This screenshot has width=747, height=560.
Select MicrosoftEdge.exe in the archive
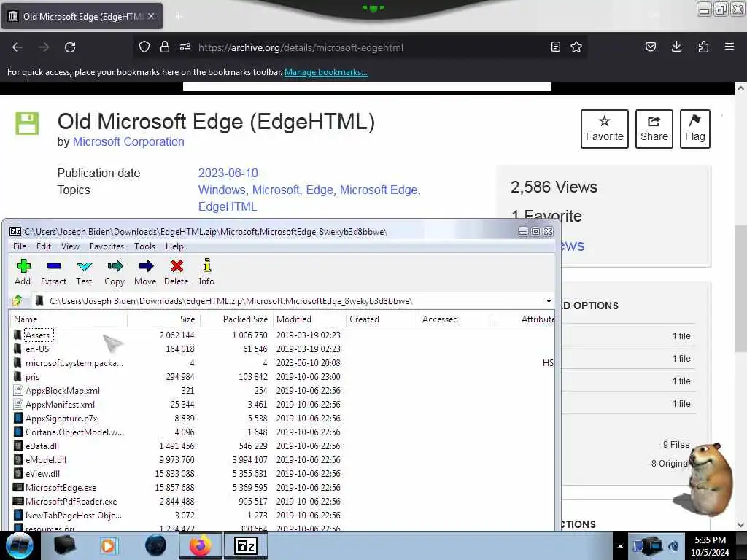(x=61, y=487)
